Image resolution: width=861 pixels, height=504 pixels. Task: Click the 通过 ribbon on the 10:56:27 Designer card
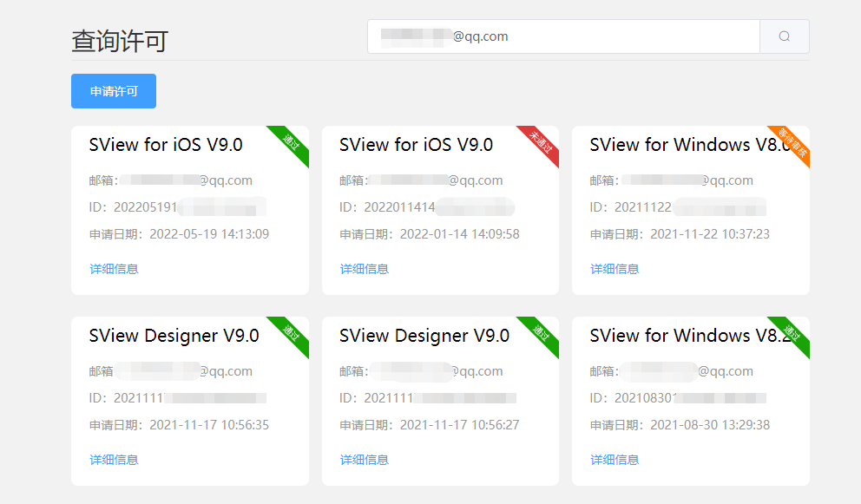coord(542,333)
